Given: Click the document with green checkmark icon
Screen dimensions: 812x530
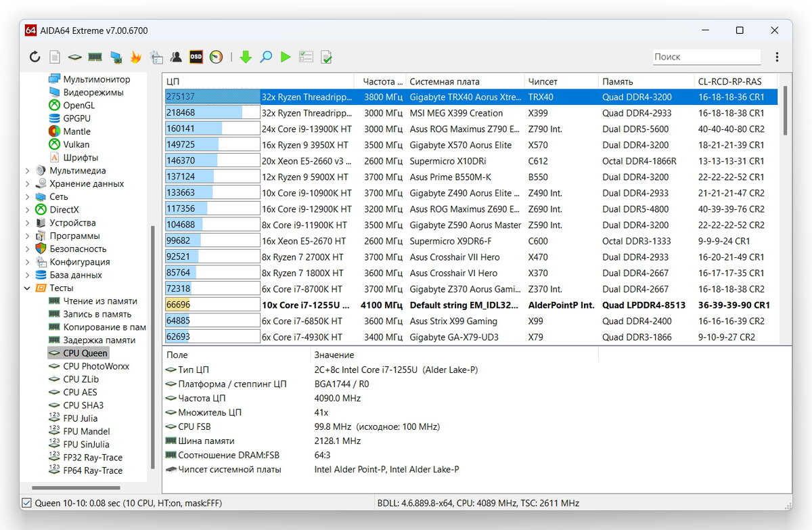Looking at the screenshot, I should point(326,58).
